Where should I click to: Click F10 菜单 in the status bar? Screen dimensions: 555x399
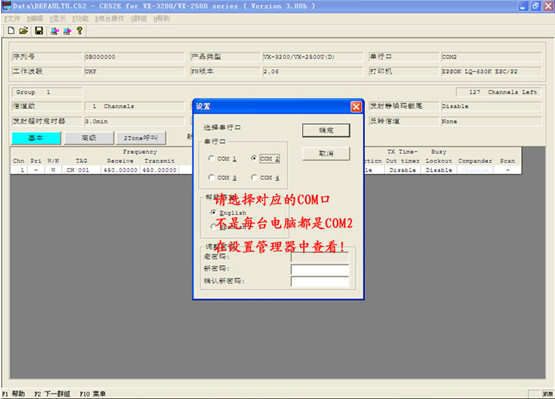point(92,393)
